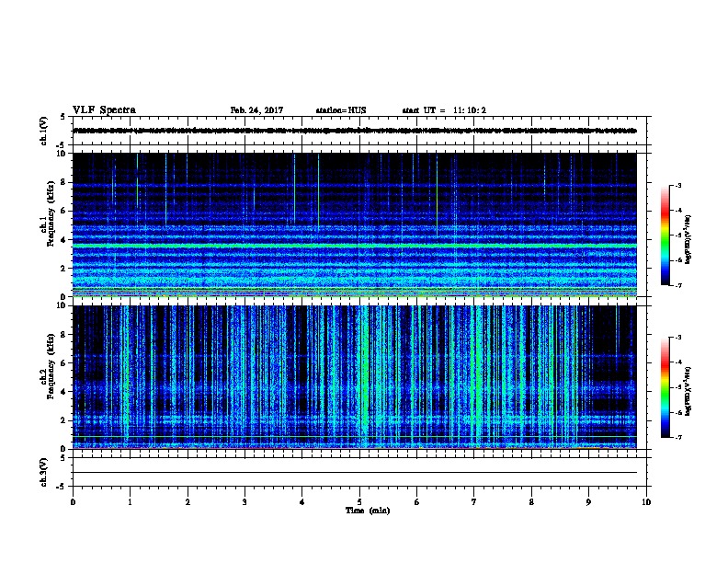Image resolution: width=728 pixels, height=563 pixels.
Task: Click the ch.1 colorbar '-3' tick label
Action: click(x=678, y=185)
